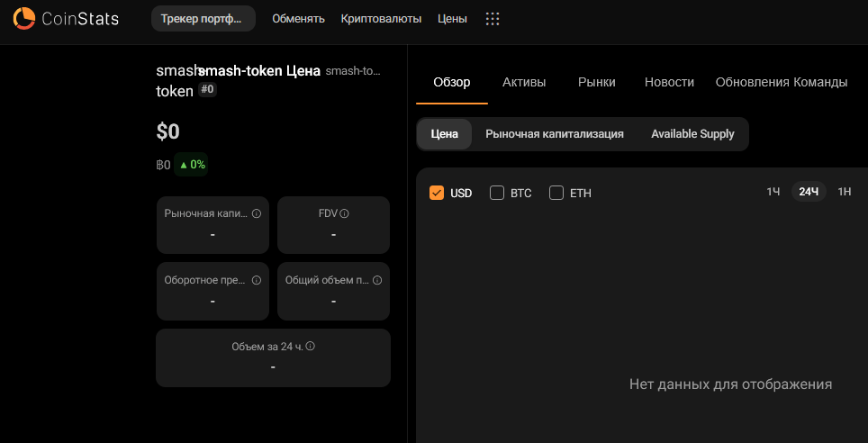
Task: Switch to the Новости tab
Action: [669, 83]
